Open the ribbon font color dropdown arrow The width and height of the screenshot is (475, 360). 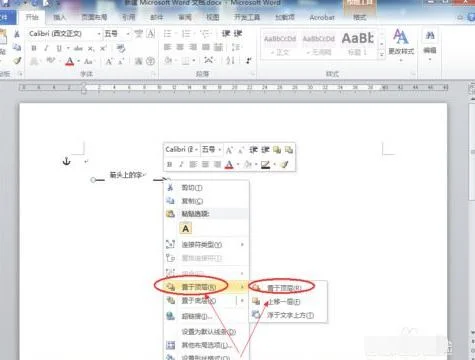coord(79,61)
